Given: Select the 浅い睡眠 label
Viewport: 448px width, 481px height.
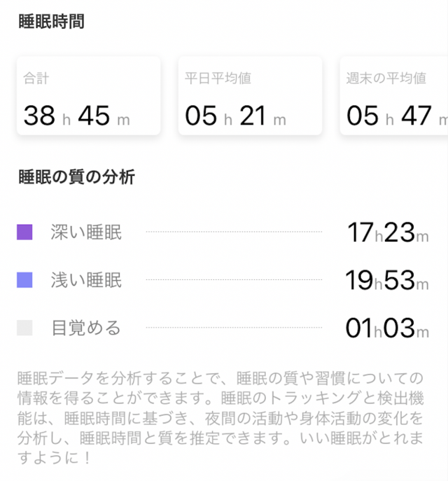Looking at the screenshot, I should tap(86, 281).
